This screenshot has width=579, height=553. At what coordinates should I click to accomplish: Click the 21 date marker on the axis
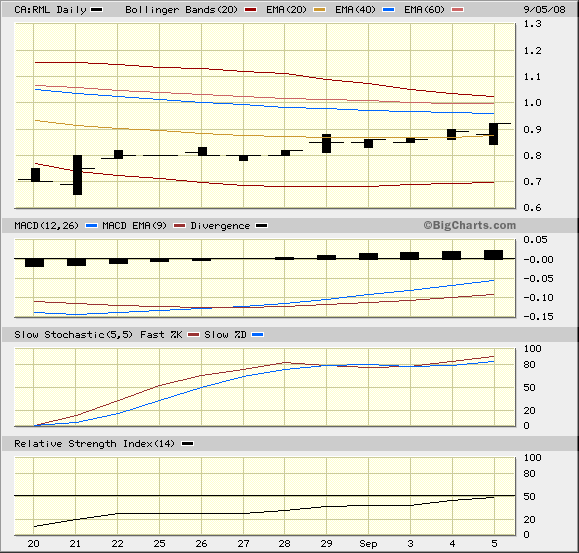[75, 543]
